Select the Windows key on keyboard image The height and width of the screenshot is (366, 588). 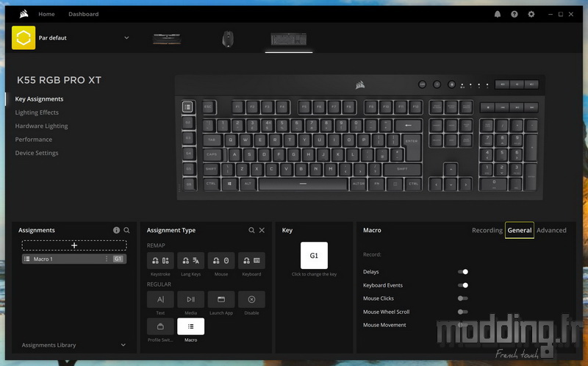(229, 184)
